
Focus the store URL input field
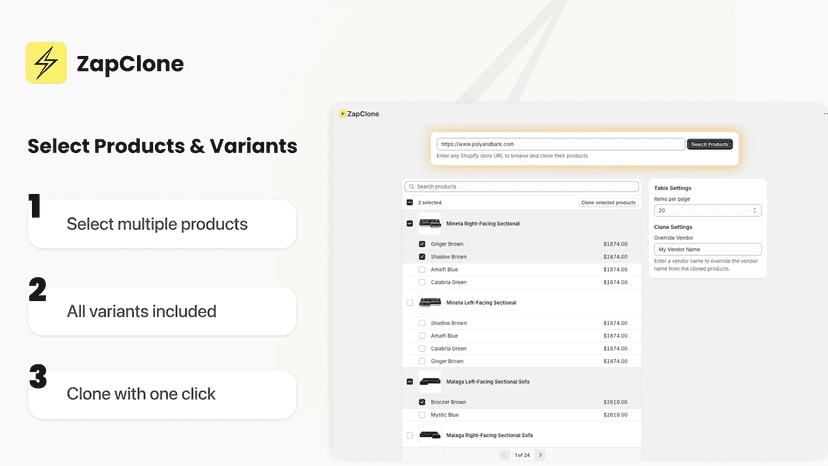tap(561, 144)
